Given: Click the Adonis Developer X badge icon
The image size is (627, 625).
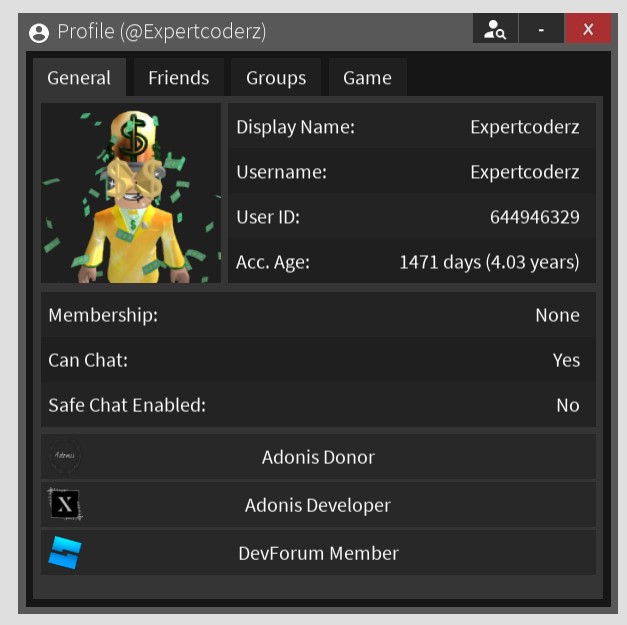Looking at the screenshot, I should (65, 504).
